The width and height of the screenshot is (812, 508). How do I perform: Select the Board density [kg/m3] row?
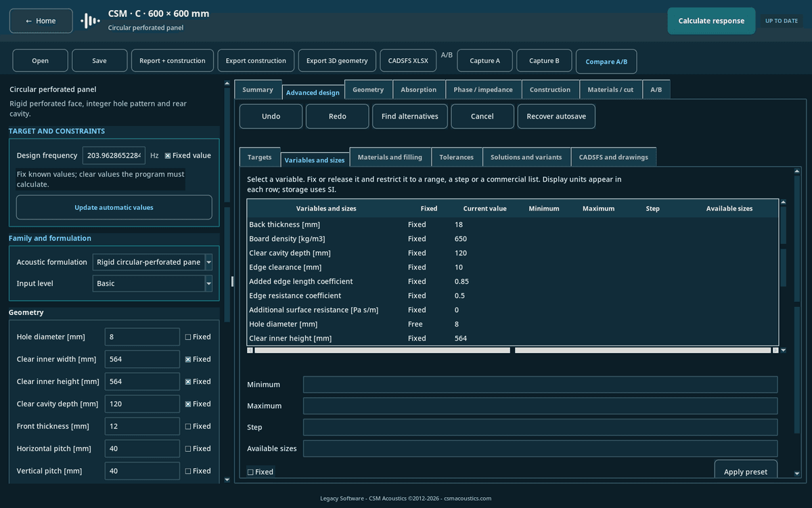click(x=513, y=239)
